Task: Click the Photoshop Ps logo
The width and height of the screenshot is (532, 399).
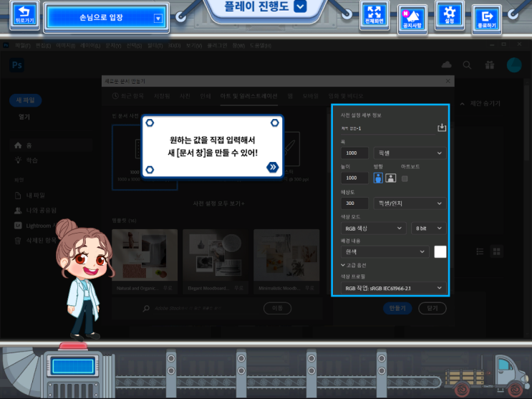Action: [x=17, y=65]
